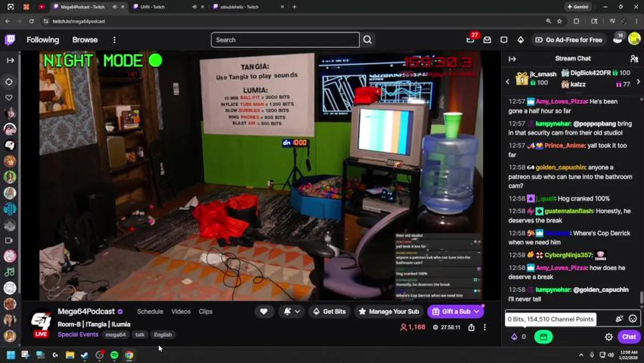Open Chrome three-dot menu
This screenshot has height=363, width=644.
coord(637,21)
